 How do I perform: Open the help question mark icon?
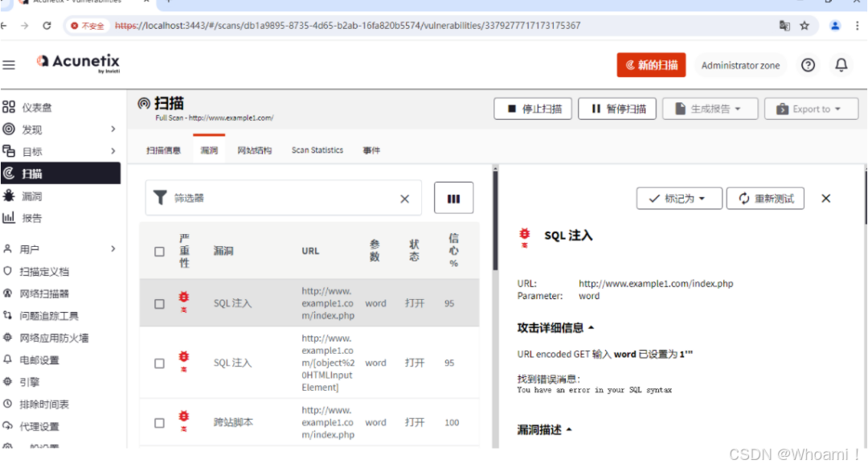point(808,65)
